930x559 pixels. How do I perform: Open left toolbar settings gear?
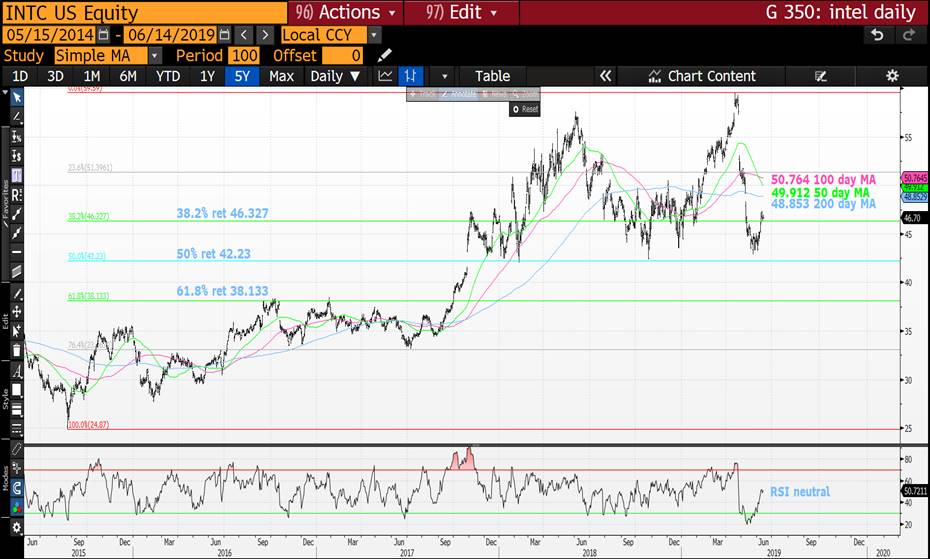17,527
